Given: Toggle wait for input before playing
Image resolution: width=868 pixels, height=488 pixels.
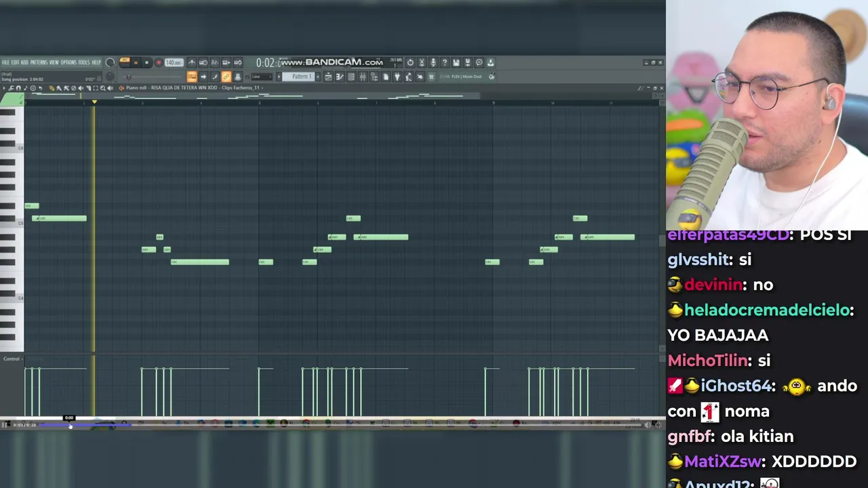Looking at the screenshot, I should coord(203,62).
